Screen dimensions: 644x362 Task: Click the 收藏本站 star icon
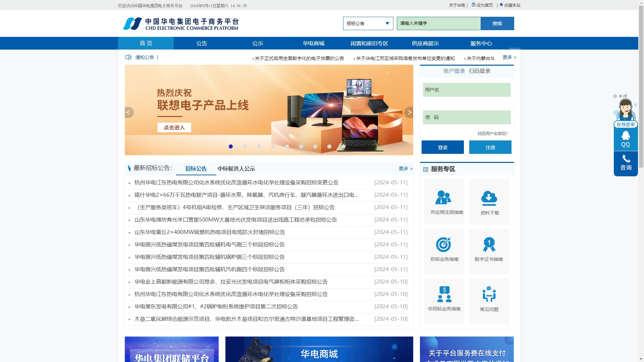[501, 5]
